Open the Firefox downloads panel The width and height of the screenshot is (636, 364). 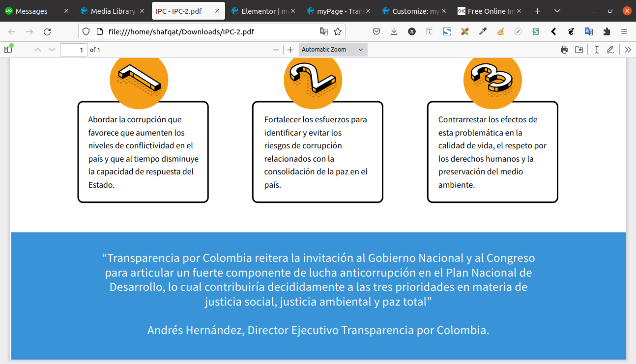394,32
